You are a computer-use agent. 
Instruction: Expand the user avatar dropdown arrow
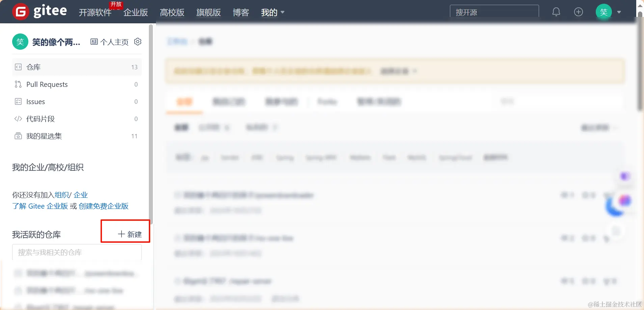click(619, 12)
